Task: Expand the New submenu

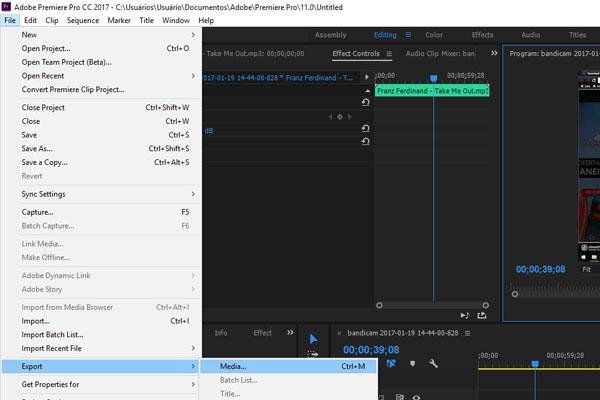Action: (101, 34)
